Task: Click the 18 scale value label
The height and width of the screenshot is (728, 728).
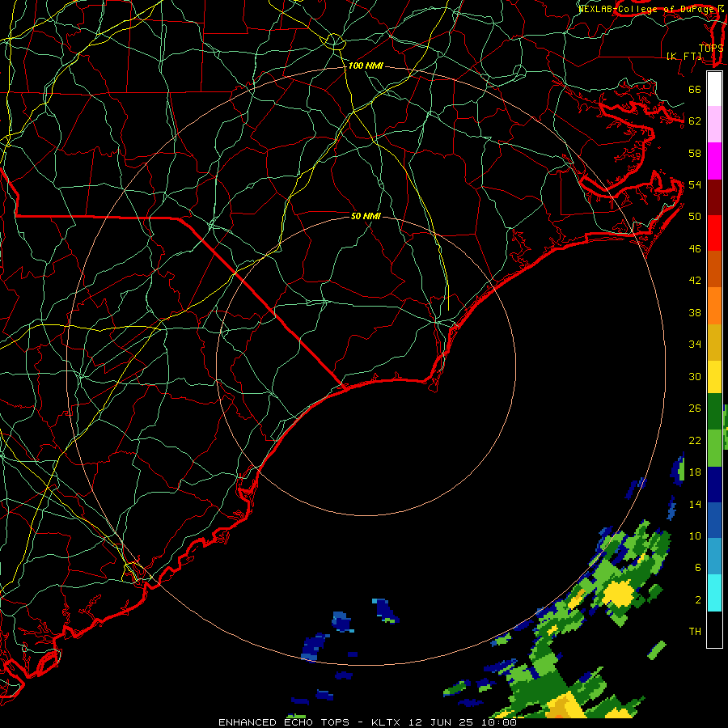Action: [695, 472]
